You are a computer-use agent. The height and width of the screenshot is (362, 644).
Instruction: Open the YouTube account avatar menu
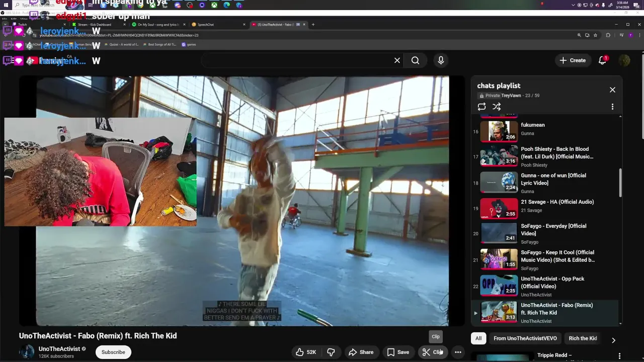(624, 60)
